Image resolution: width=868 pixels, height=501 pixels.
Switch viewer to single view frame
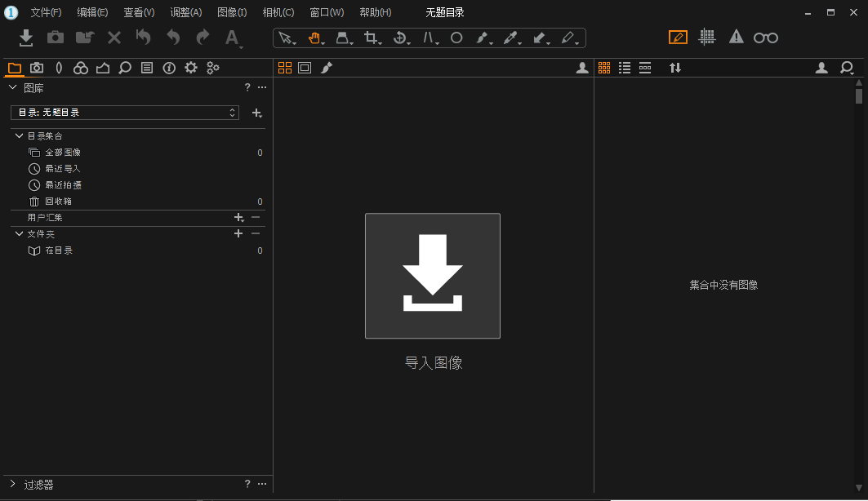(x=305, y=68)
